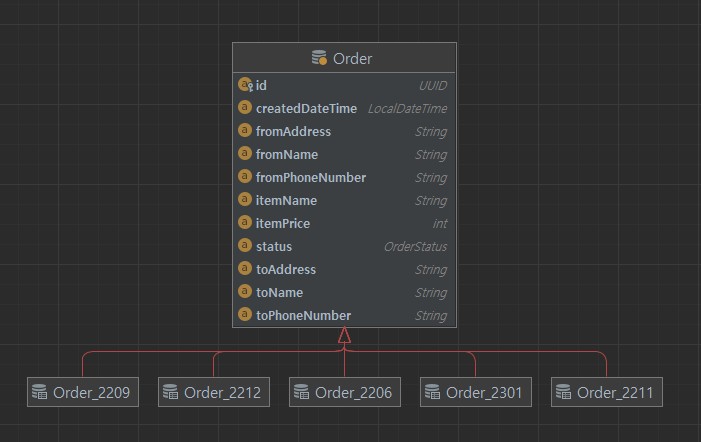The image size is (701, 442).
Task: Click the fromPhoneNumber attribute label
Action: [x=311, y=177]
